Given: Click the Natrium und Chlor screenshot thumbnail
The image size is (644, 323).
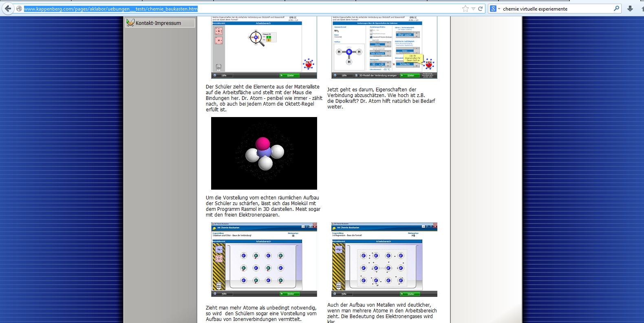Looking at the screenshot, I should tap(264, 259).
